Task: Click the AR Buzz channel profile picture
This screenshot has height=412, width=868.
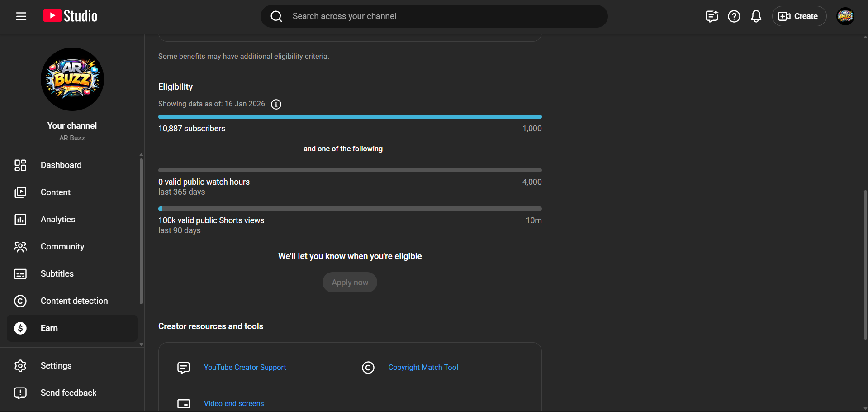Action: [72, 79]
